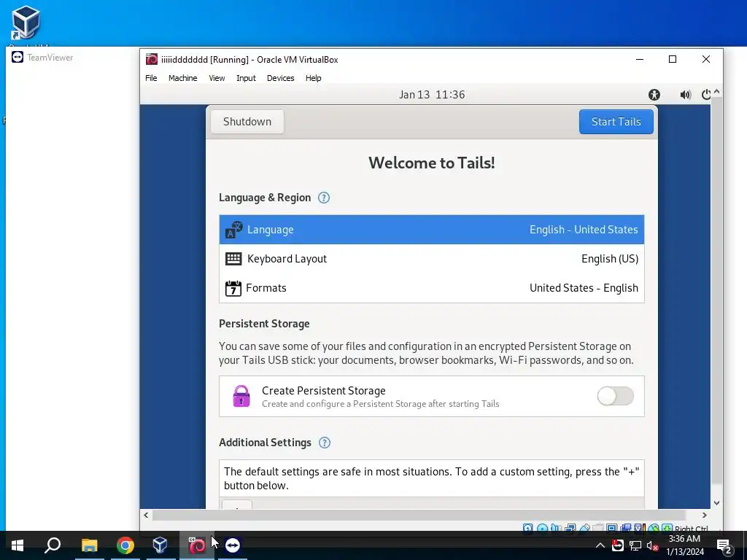Open the Windows Start menu
The image size is (747, 560).
click(18, 545)
